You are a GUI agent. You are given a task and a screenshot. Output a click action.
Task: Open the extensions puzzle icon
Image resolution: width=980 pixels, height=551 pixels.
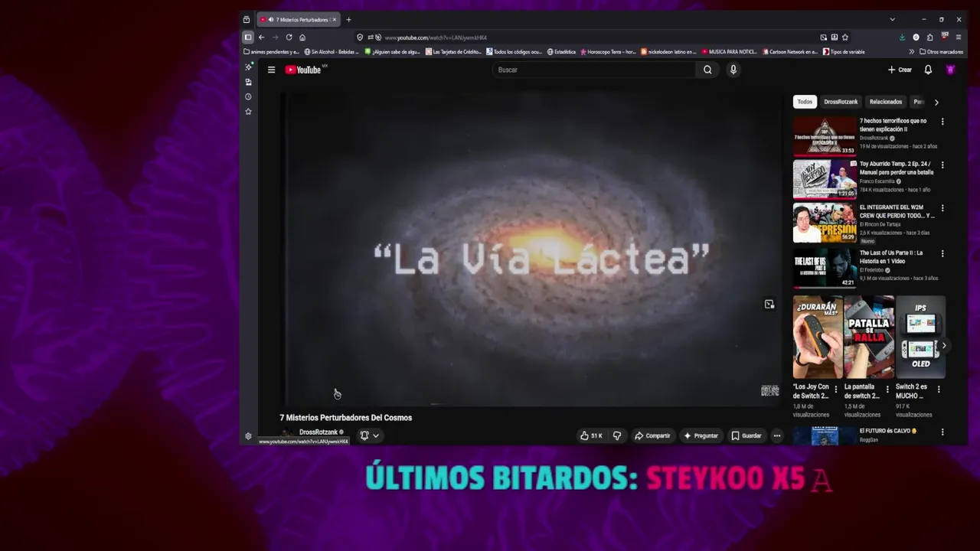(x=929, y=37)
